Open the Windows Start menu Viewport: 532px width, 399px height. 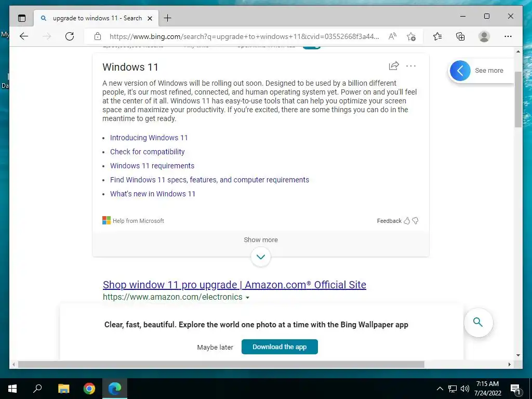click(x=12, y=389)
